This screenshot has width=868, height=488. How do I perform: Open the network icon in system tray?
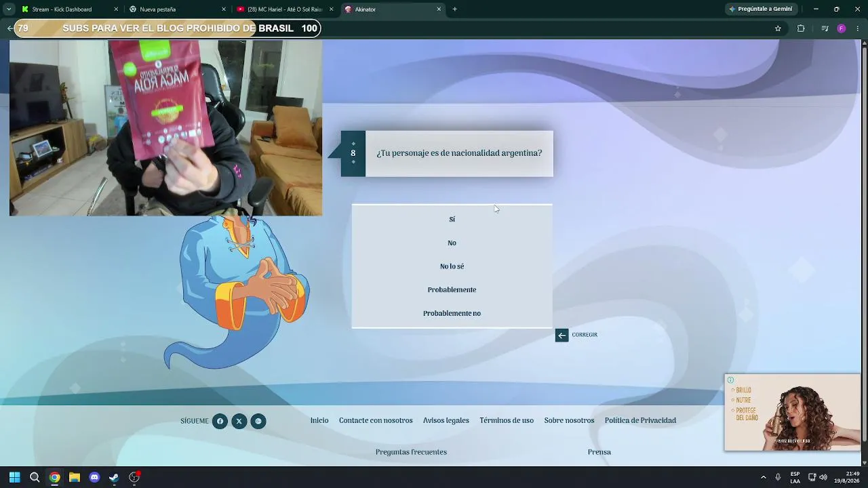[x=812, y=477]
